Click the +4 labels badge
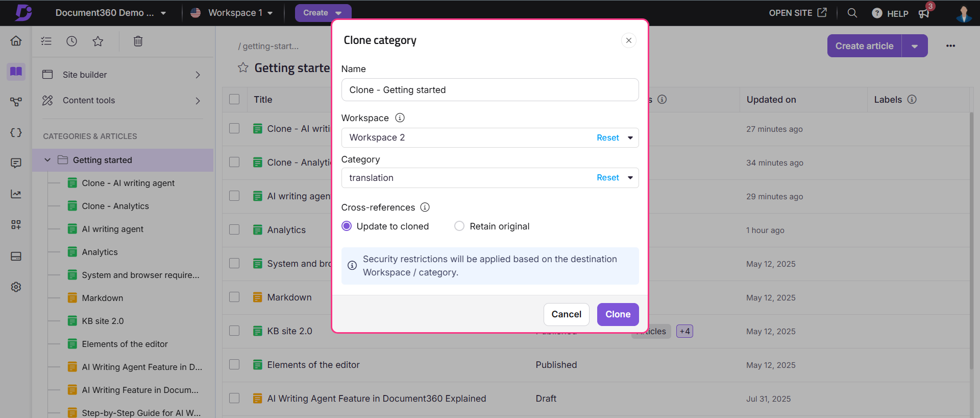 (x=684, y=331)
